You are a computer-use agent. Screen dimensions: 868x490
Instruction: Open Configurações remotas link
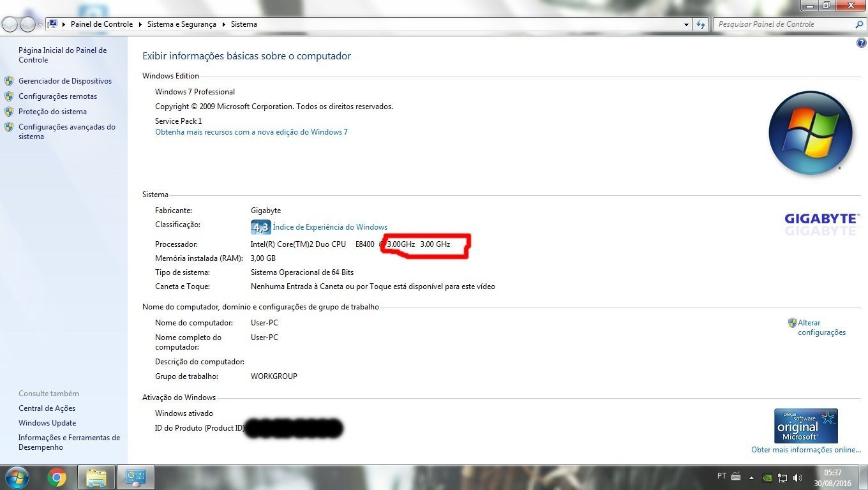coord(57,96)
